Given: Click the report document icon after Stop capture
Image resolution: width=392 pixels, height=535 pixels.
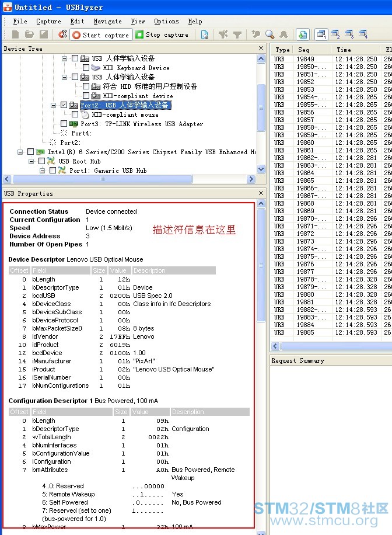Looking at the screenshot, I should tap(205, 34).
